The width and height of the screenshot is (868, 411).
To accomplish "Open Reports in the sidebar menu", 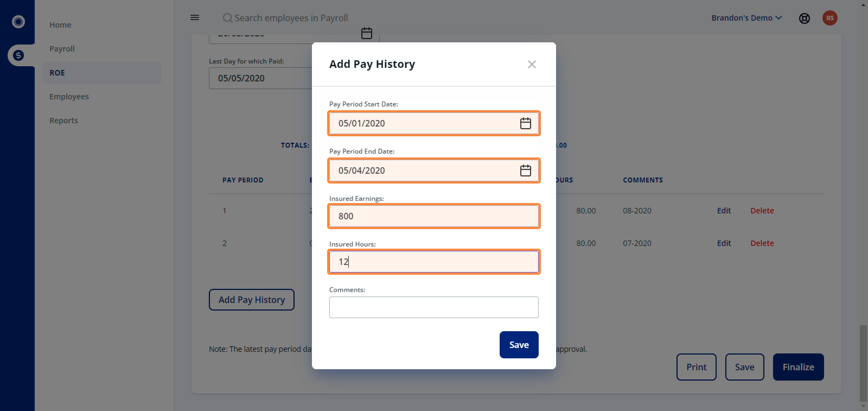I will coord(63,120).
